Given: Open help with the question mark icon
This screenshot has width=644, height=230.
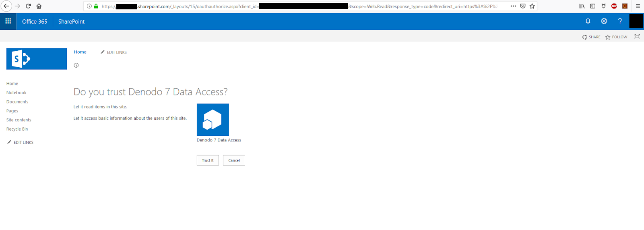Looking at the screenshot, I should click(x=620, y=21).
